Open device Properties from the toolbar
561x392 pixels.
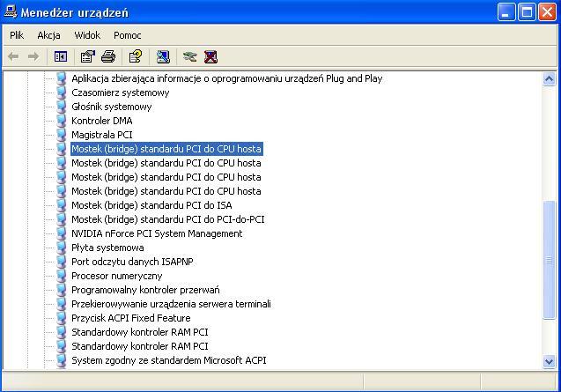(x=87, y=56)
